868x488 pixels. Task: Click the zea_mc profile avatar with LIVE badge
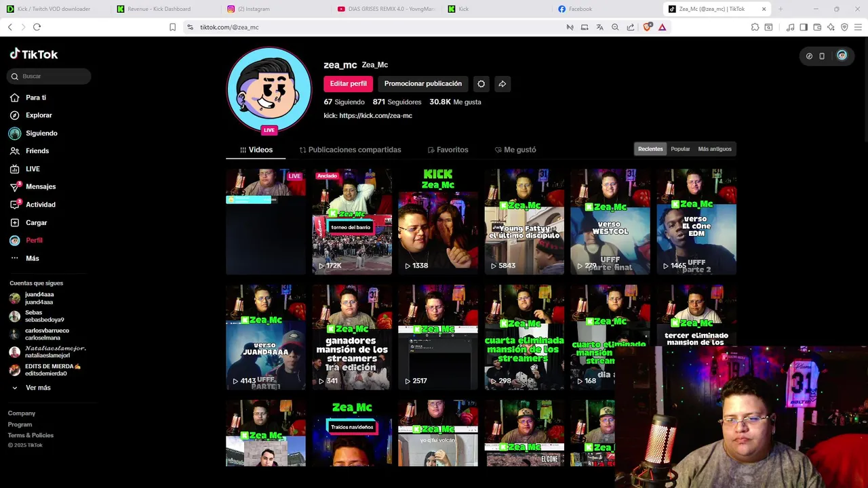click(269, 89)
